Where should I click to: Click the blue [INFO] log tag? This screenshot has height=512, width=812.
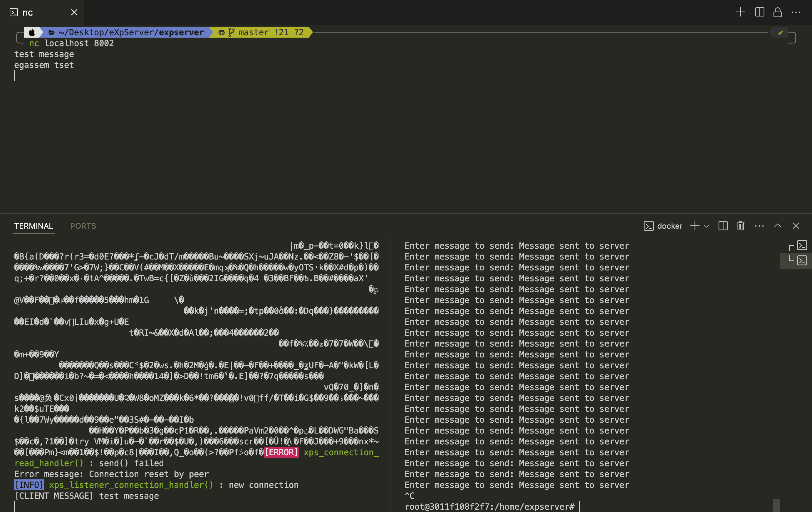tap(29, 485)
